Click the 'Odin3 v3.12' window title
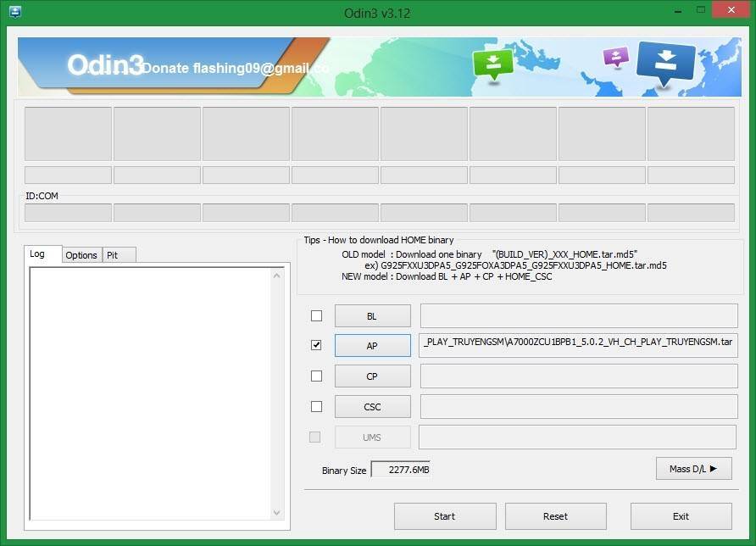Screen dimensions: 756x546 click(x=377, y=13)
